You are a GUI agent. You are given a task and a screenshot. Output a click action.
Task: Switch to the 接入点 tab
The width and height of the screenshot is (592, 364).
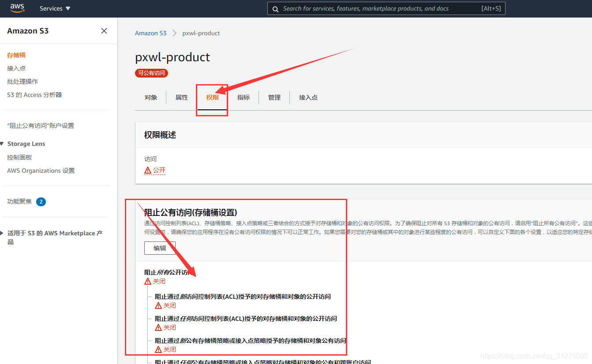(308, 97)
